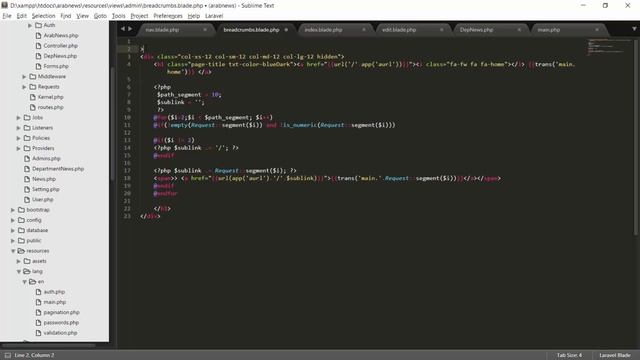Click file icon of pagination.php

coord(38,312)
